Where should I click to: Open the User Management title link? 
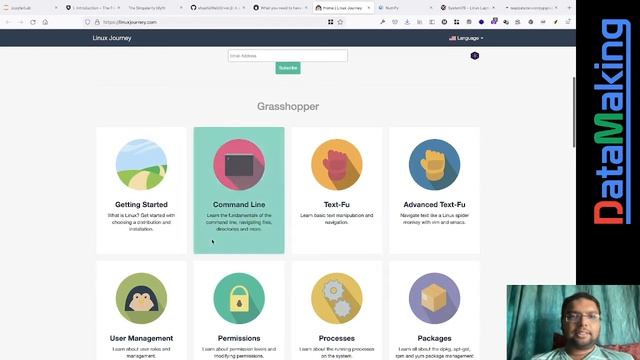(141, 338)
